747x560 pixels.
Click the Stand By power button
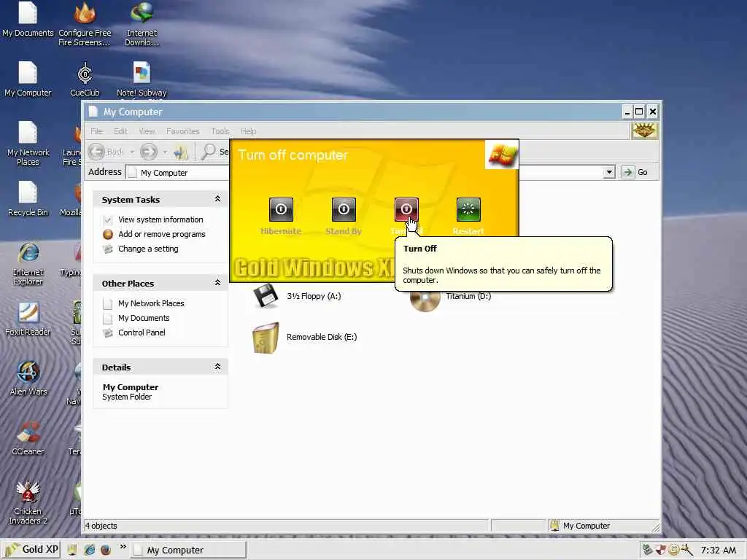[344, 209]
